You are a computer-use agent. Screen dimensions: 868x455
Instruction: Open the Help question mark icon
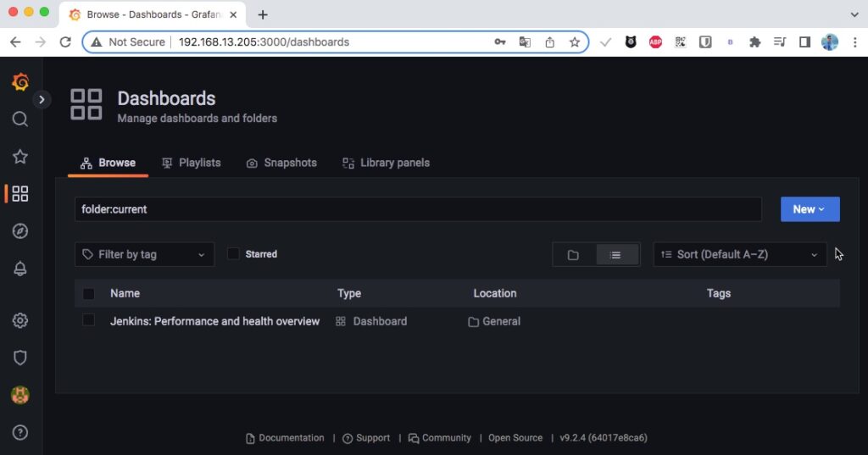20,432
